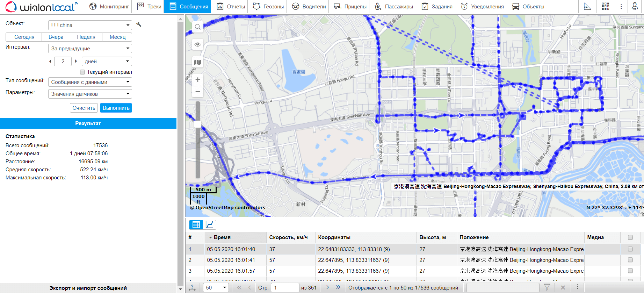
Task: Open map search magnifier tool
Action: point(198,27)
